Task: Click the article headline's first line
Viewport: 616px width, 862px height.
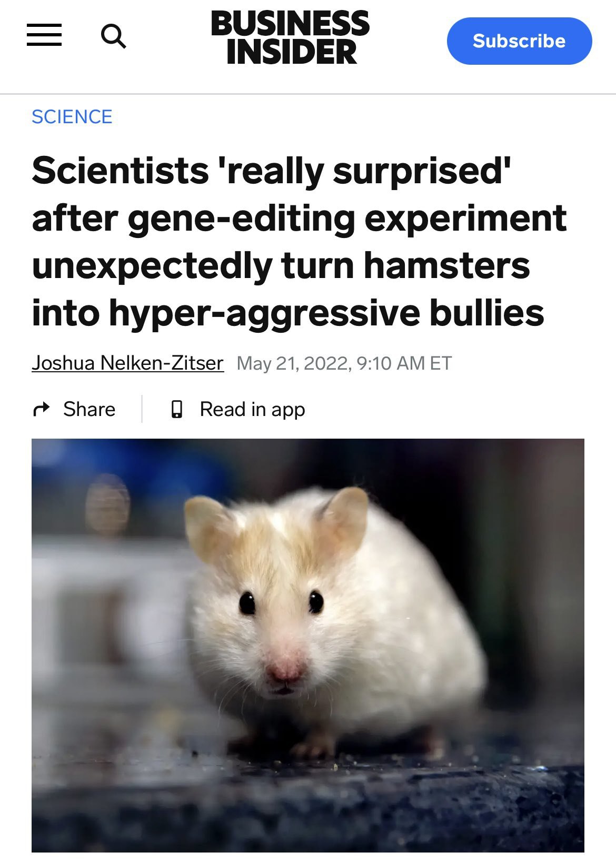Action: pyautogui.click(x=272, y=171)
